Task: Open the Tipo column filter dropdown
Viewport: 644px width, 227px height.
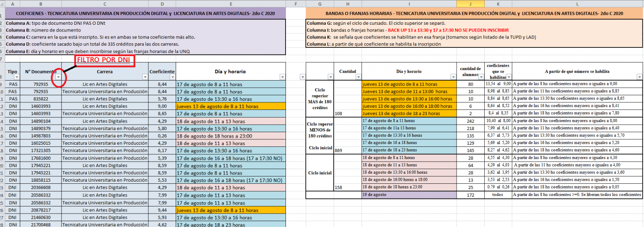Action: tap(17, 77)
